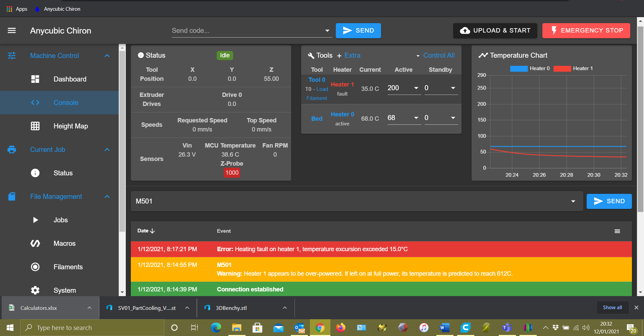
Task: Open the Filaments page
Action: tap(68, 267)
